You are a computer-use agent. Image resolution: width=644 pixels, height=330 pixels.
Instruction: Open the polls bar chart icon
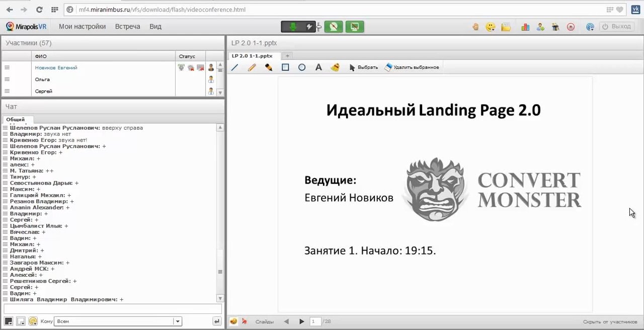(x=525, y=27)
